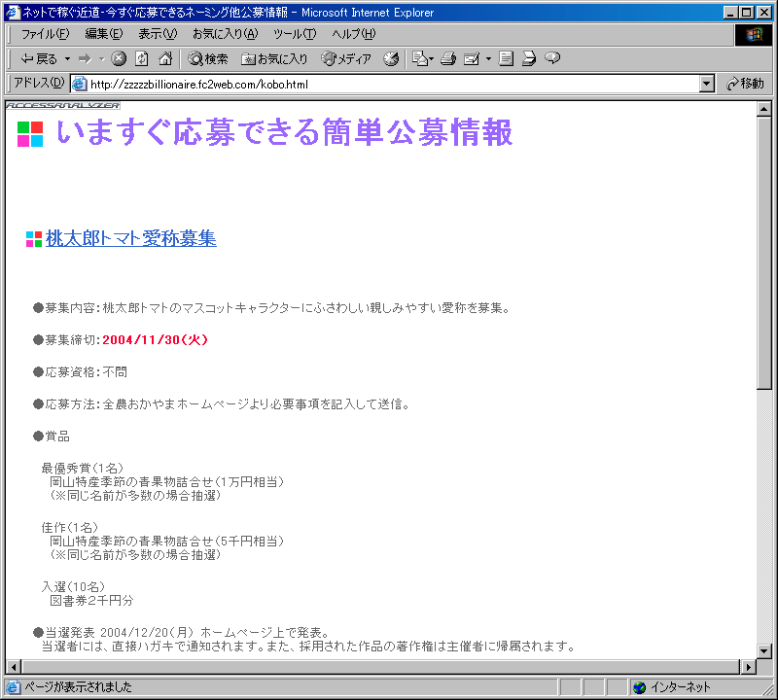Image resolution: width=778 pixels, height=700 pixels.
Task: Open the Favorites (お気に入り) menu
Action: (226, 34)
